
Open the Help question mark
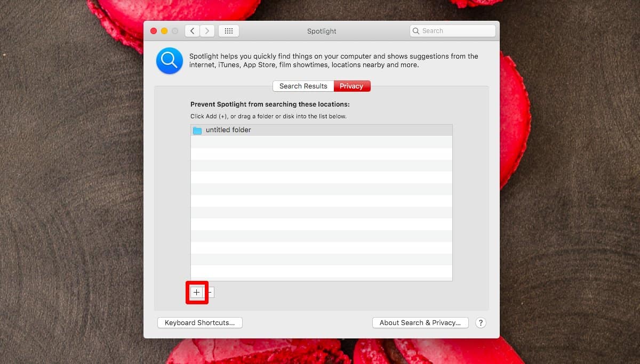pyautogui.click(x=481, y=322)
